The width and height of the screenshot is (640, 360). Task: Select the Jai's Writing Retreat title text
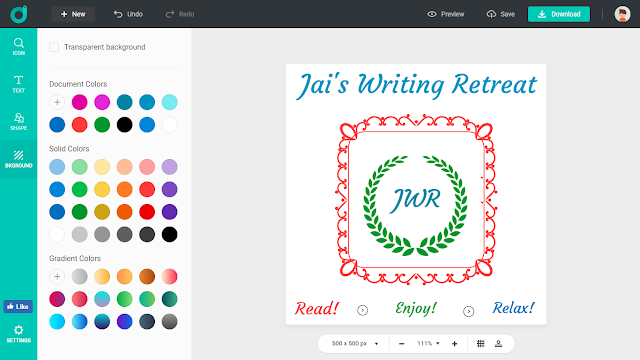tap(416, 85)
